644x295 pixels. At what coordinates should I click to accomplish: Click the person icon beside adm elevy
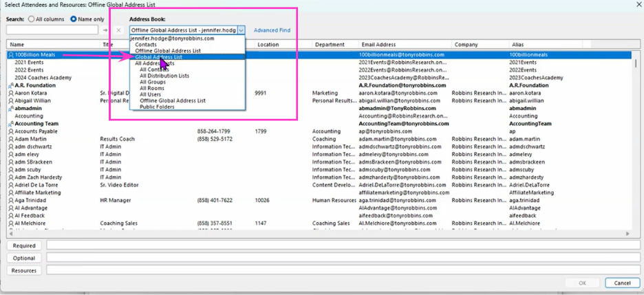pos(11,154)
